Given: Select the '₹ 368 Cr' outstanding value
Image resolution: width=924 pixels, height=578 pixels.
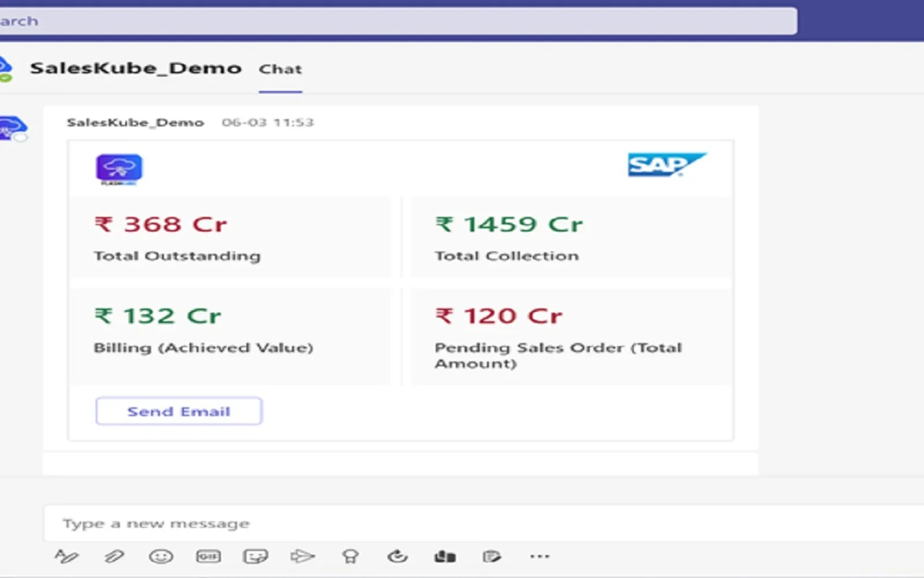Looking at the screenshot, I should tap(161, 224).
